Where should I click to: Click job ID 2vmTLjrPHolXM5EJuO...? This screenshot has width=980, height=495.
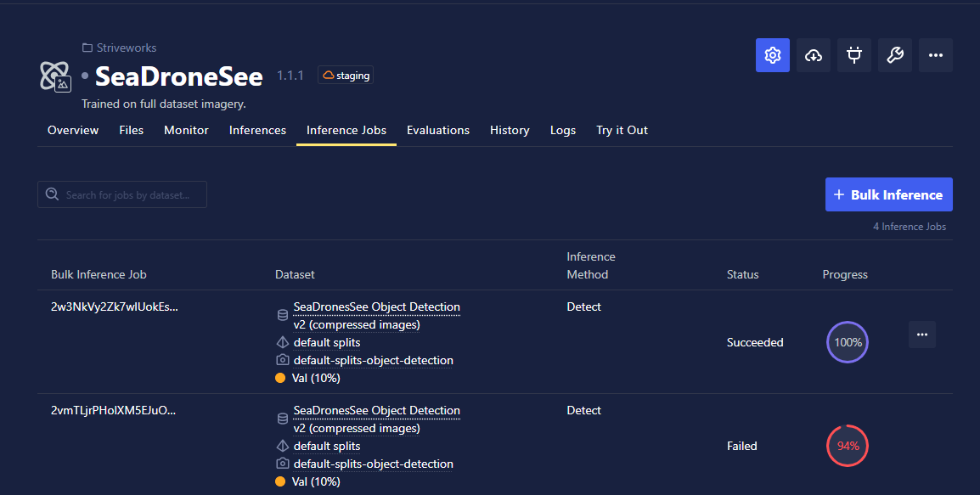click(113, 411)
